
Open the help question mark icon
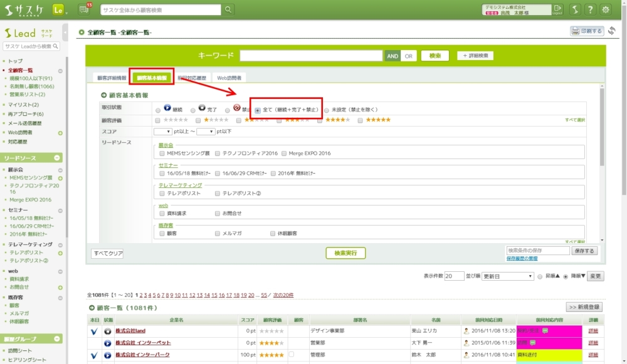[x=590, y=9]
